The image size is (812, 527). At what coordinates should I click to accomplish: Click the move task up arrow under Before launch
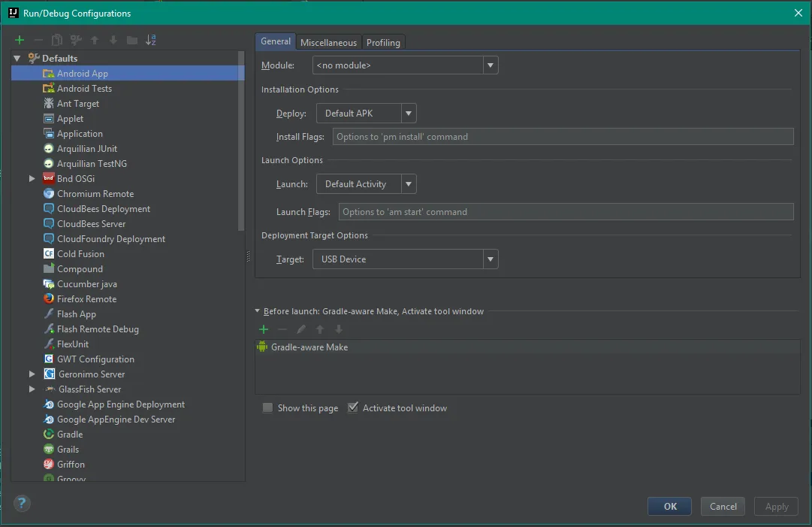320,329
